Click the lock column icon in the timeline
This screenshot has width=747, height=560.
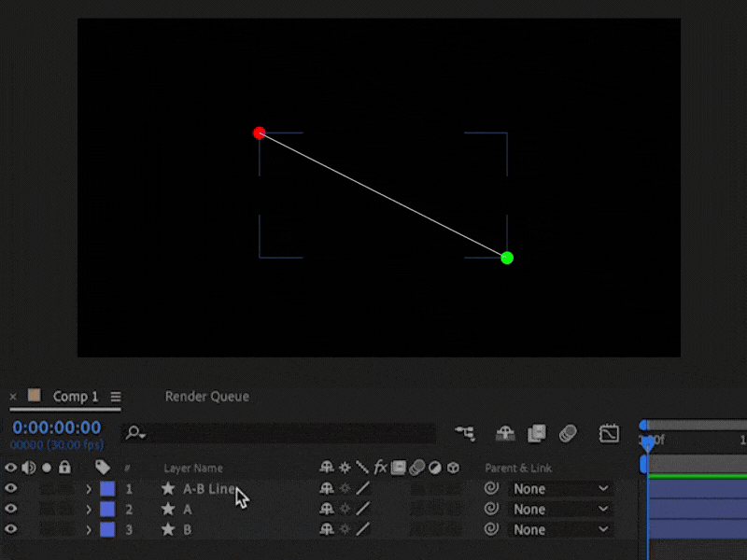(63, 468)
